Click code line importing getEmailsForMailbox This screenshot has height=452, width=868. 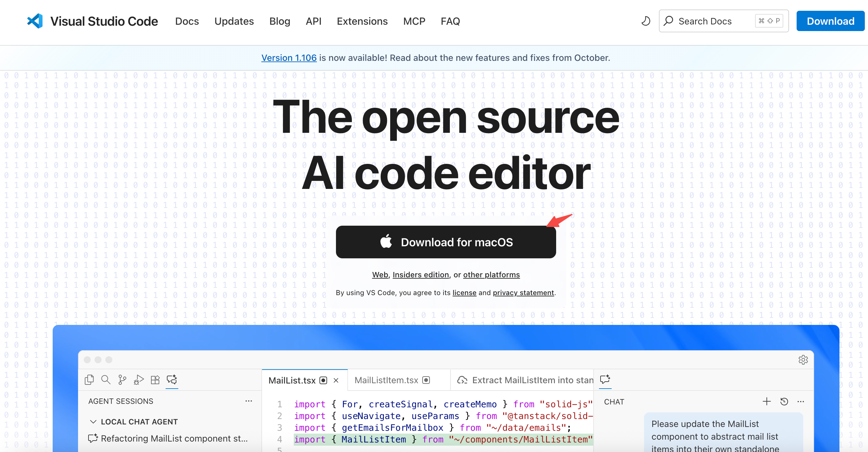[x=432, y=427]
